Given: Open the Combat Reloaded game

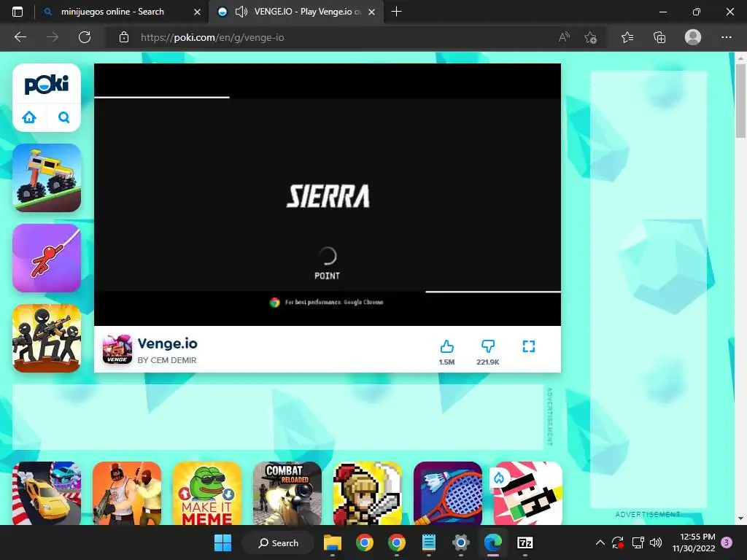Looking at the screenshot, I should (287, 494).
